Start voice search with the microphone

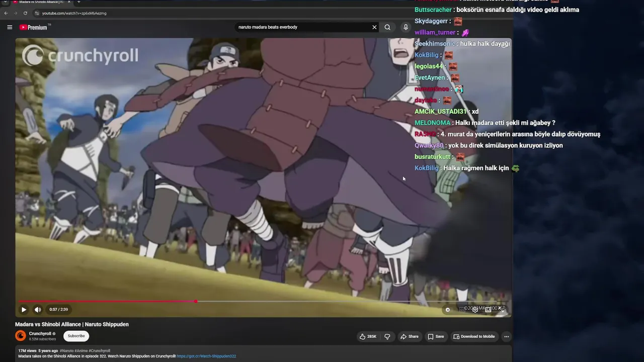(406, 27)
